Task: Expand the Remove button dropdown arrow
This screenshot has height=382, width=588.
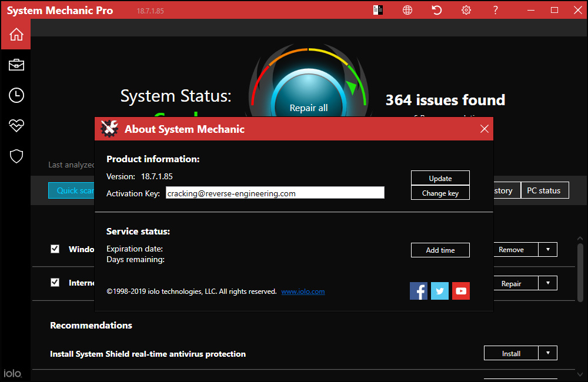Action: [x=548, y=249]
